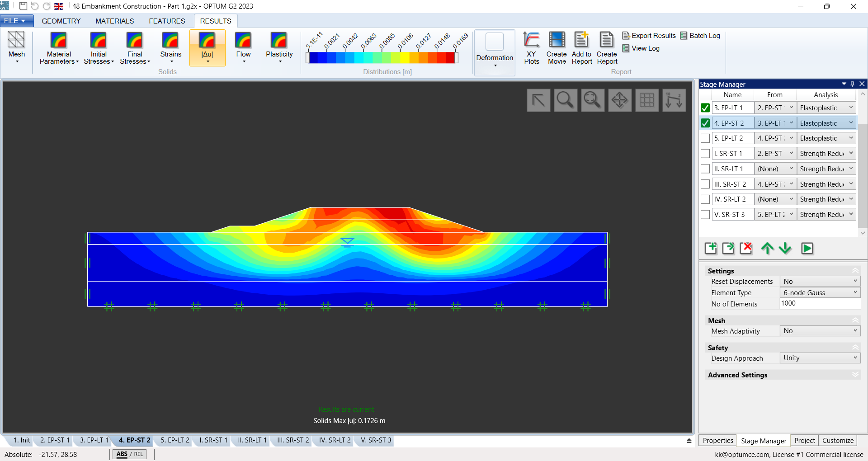Click Add to Report
868x461 pixels.
[582, 48]
